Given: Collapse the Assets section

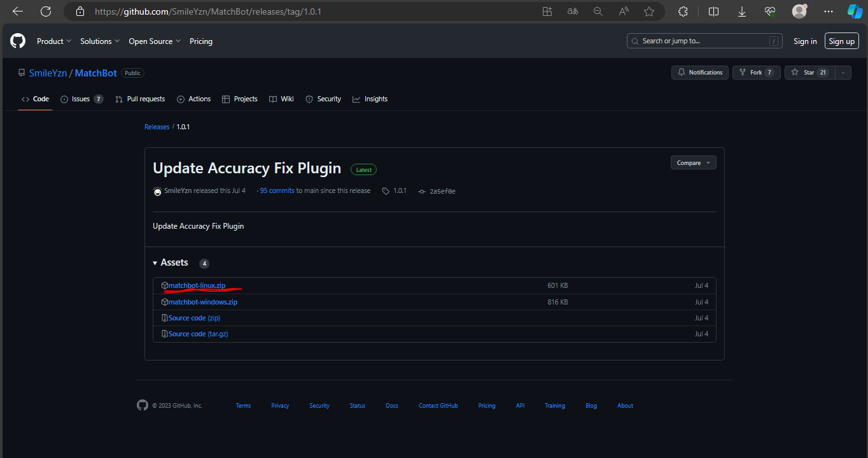Looking at the screenshot, I should pos(171,262).
